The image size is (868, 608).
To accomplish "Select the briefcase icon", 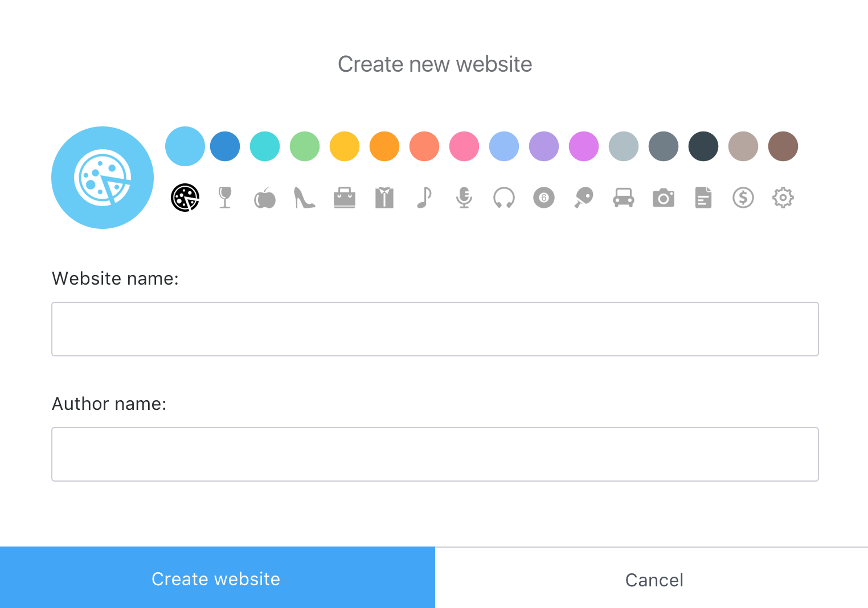I will pyautogui.click(x=345, y=198).
